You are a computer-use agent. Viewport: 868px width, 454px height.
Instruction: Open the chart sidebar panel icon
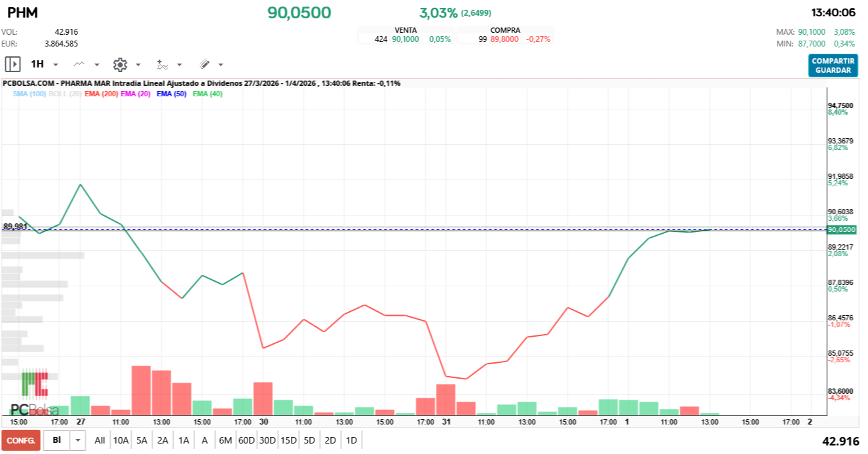click(x=12, y=64)
